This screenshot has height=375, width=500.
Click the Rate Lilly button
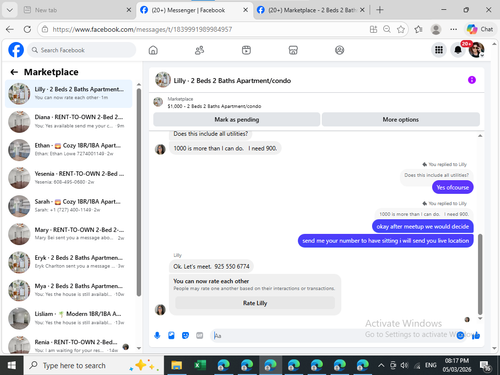pyautogui.click(x=255, y=303)
